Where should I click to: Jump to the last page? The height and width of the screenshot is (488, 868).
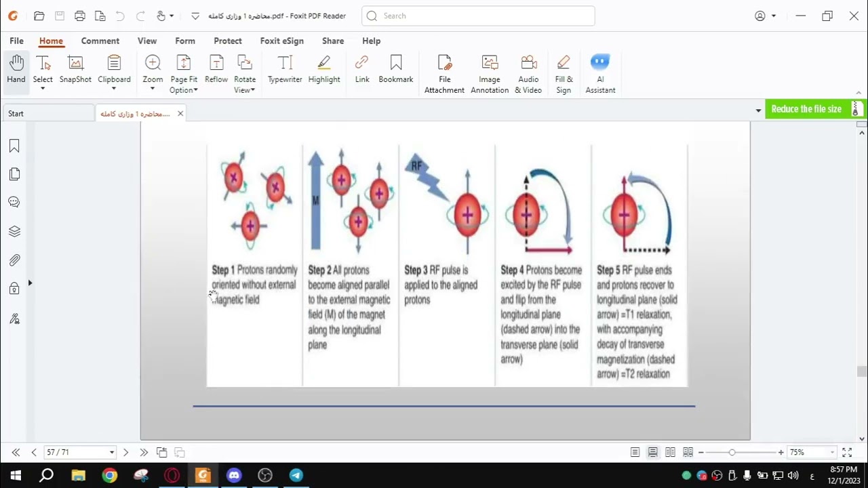click(144, 452)
